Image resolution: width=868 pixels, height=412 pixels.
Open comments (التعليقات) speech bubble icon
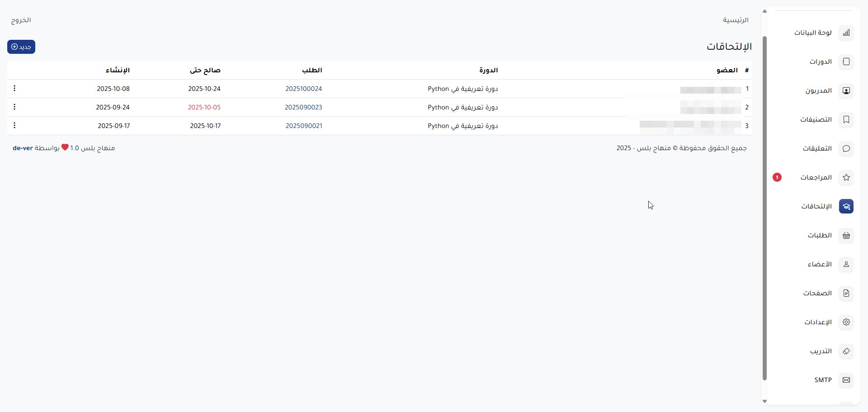click(846, 149)
